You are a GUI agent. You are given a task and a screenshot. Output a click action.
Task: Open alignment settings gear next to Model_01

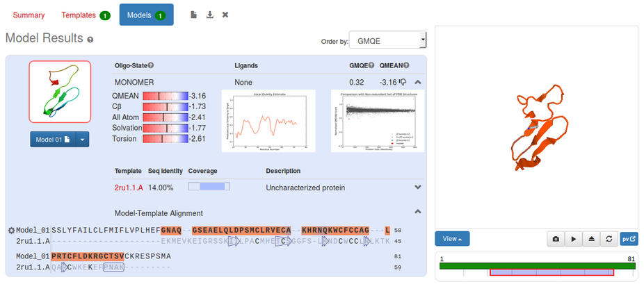(11, 231)
